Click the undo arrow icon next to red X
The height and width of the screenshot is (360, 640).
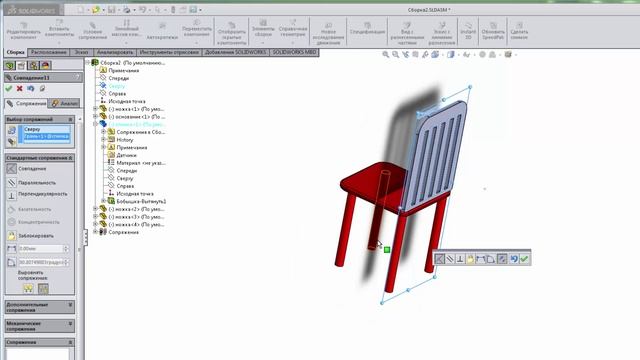pos(31,89)
